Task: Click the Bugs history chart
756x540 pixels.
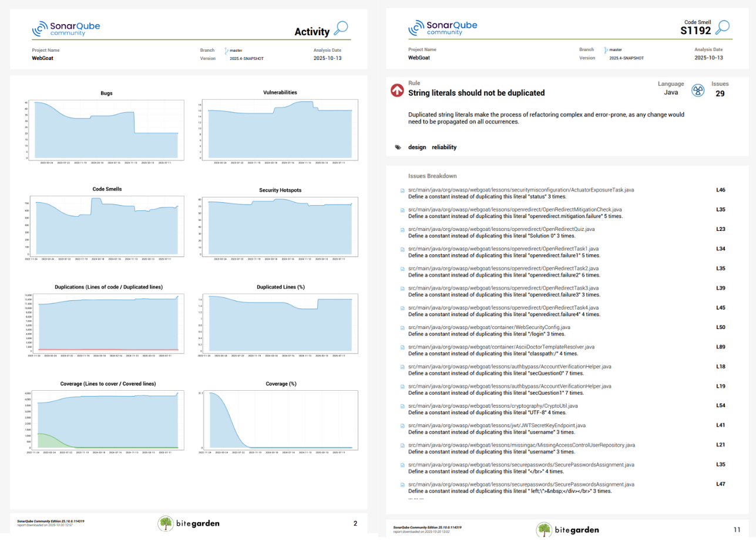Action: 106,129
